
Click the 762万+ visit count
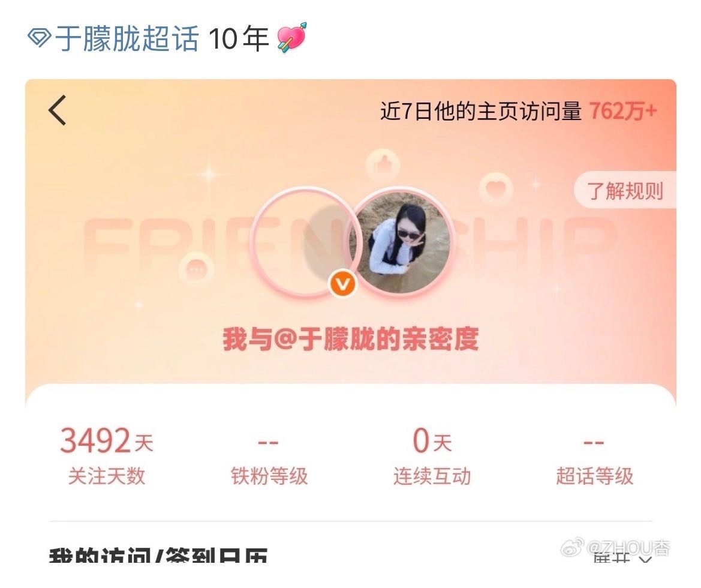623,110
